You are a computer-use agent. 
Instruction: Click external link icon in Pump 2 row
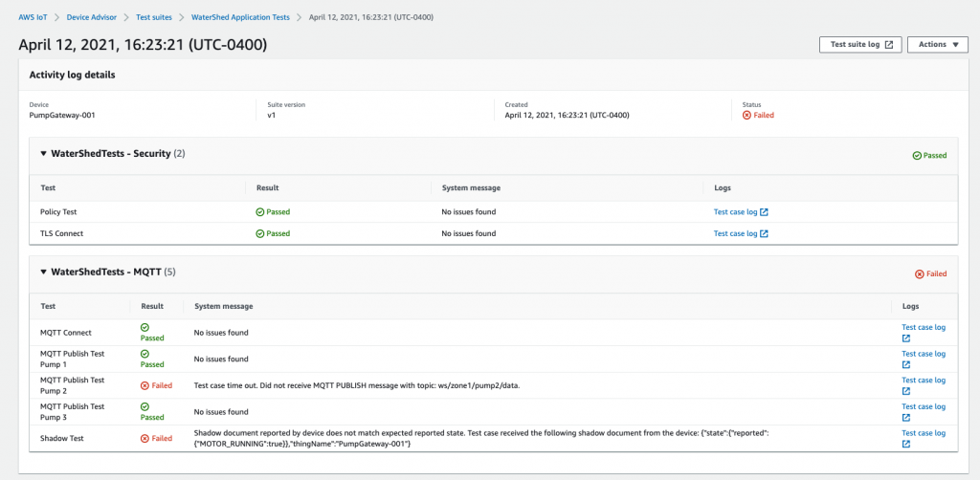tap(905, 391)
